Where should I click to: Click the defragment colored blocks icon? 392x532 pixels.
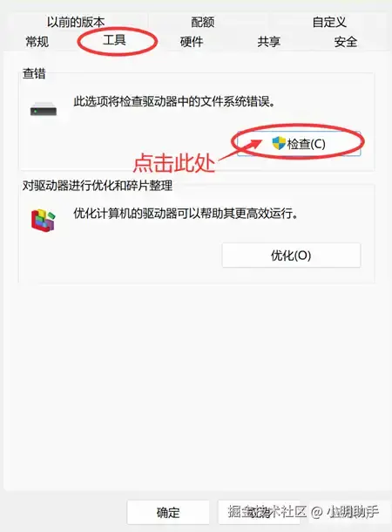43,220
